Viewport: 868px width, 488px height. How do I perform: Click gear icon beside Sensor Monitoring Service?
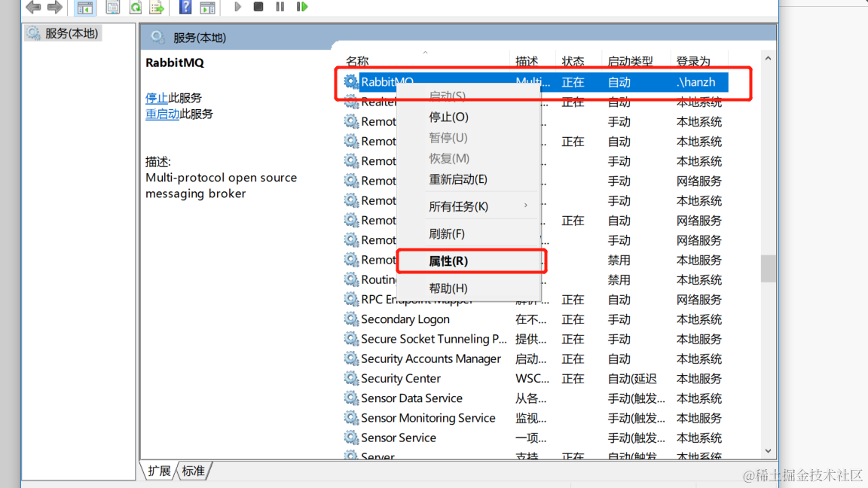tap(351, 418)
